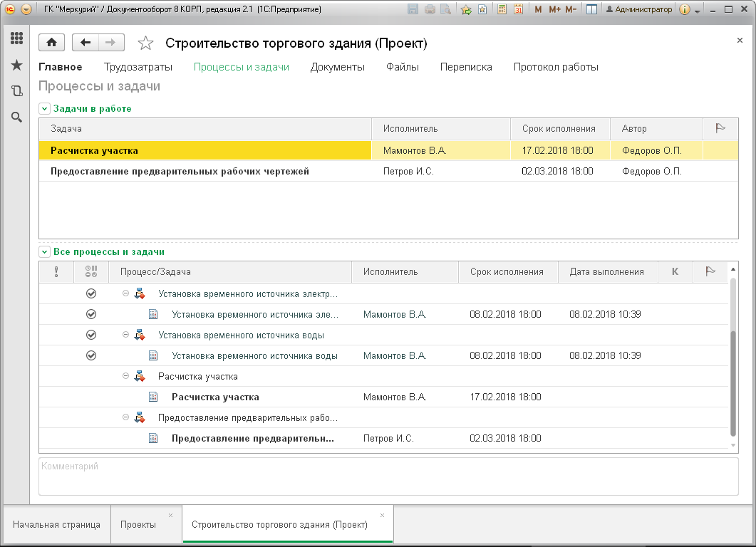Click into the Комментарий text field
756x547 pixels.
tap(388, 476)
